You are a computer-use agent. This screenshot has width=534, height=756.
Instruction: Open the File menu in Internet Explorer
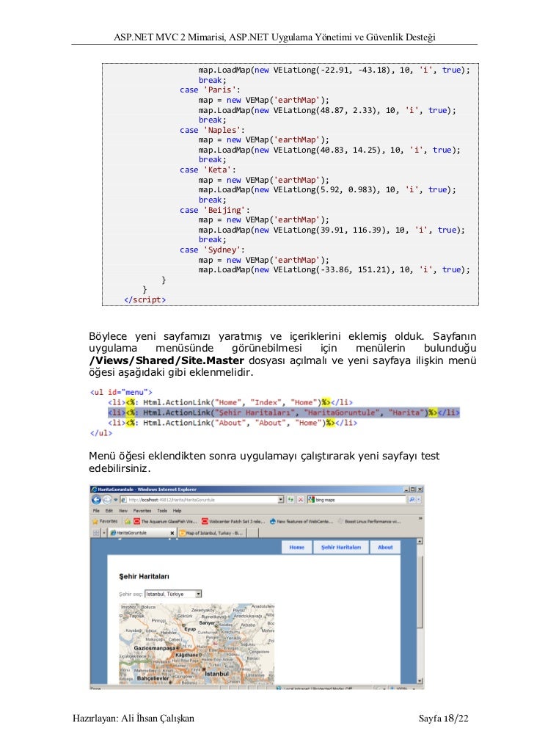click(96, 511)
